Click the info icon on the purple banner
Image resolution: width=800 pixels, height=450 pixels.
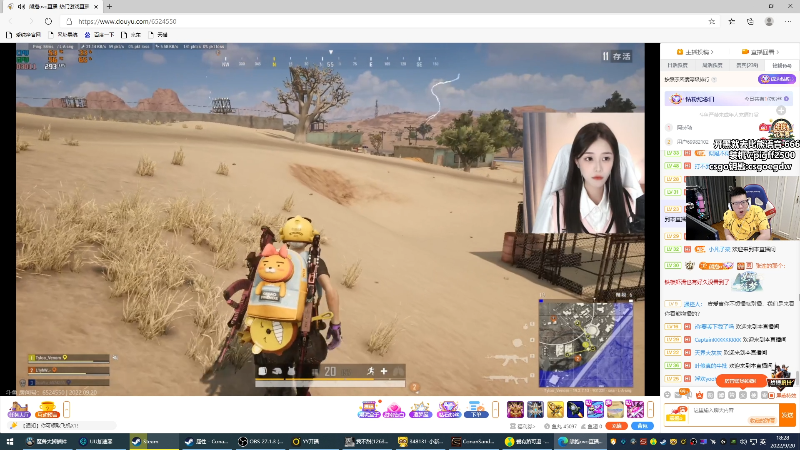point(786,99)
